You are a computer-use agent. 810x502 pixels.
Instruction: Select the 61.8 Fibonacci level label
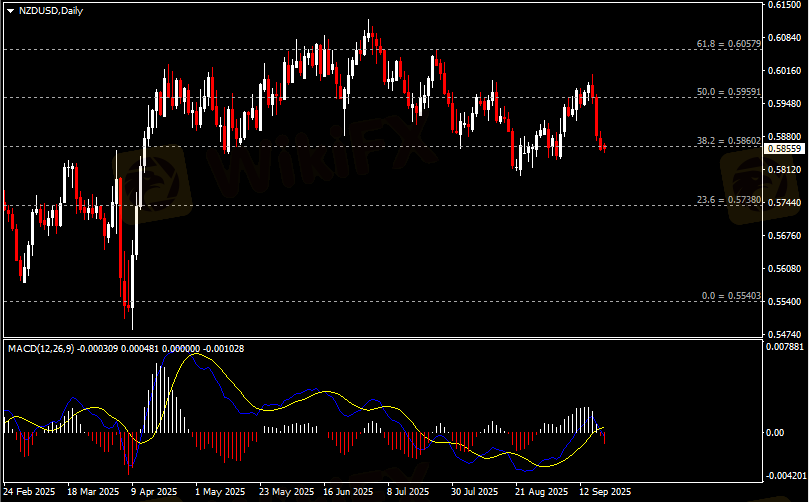728,44
